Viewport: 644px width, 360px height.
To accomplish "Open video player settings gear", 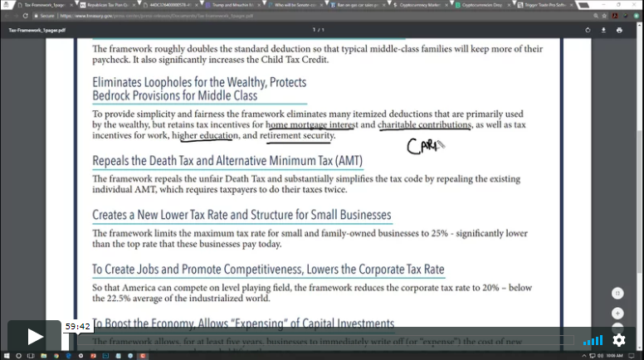I will [619, 340].
